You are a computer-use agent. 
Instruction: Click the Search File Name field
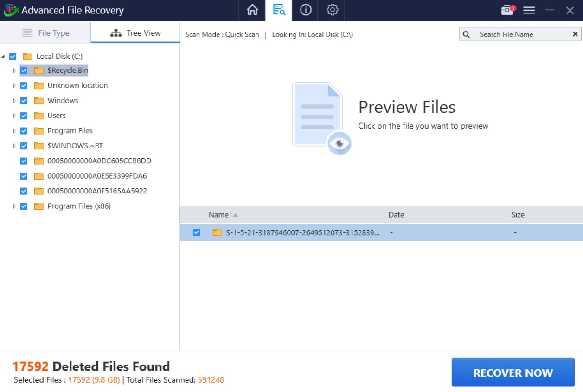519,34
